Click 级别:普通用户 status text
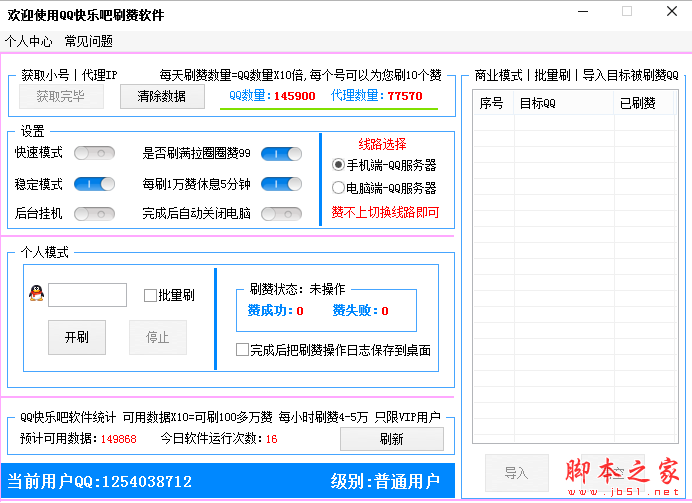Image resolution: width=692 pixels, height=503 pixels. click(x=385, y=481)
